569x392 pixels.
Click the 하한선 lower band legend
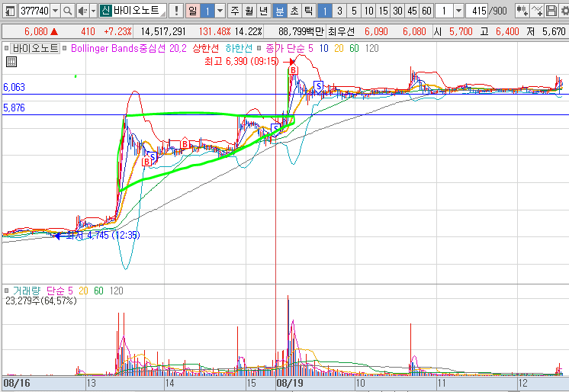click(x=239, y=48)
